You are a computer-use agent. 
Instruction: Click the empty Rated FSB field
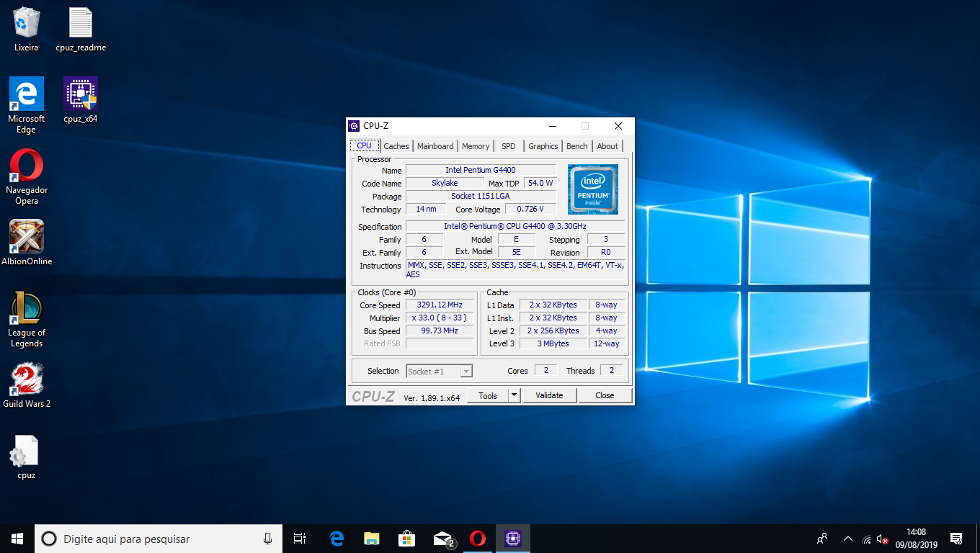click(x=440, y=343)
